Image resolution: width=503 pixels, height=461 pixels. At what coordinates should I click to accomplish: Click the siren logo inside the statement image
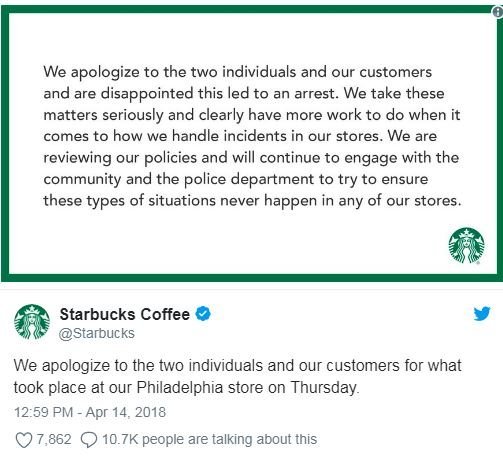tap(466, 245)
